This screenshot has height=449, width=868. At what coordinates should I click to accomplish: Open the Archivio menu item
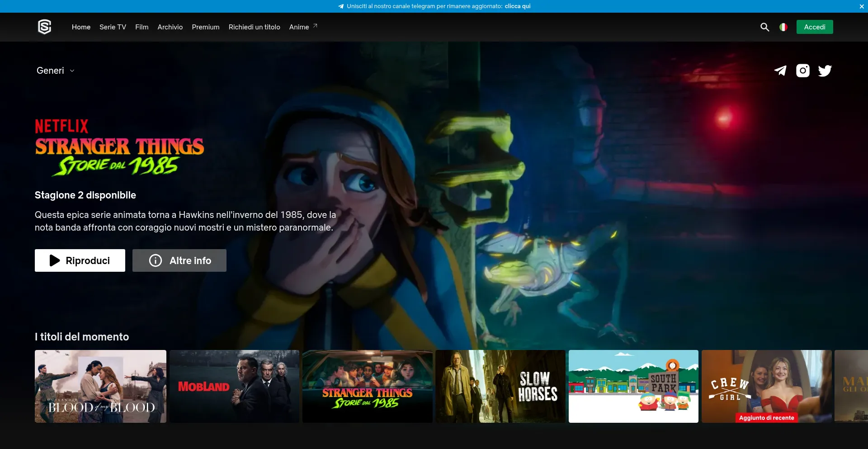170,27
